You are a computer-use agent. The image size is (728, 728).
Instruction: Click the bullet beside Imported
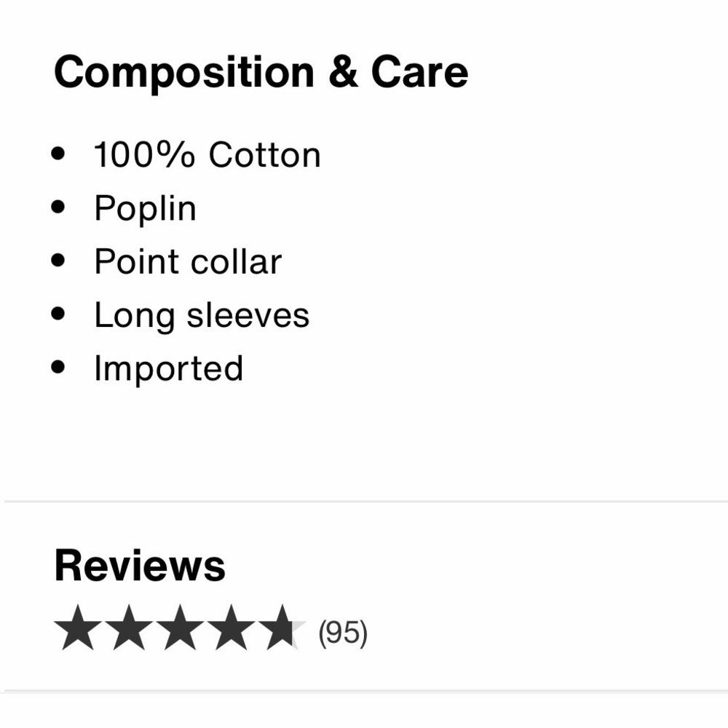pyautogui.click(x=58, y=367)
